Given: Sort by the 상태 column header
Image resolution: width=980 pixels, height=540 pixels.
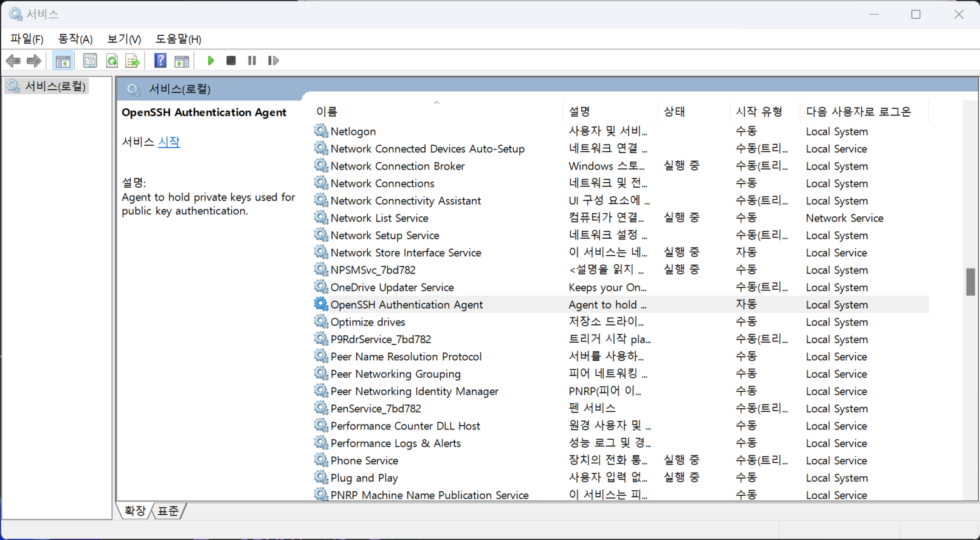Looking at the screenshot, I should click(694, 111).
